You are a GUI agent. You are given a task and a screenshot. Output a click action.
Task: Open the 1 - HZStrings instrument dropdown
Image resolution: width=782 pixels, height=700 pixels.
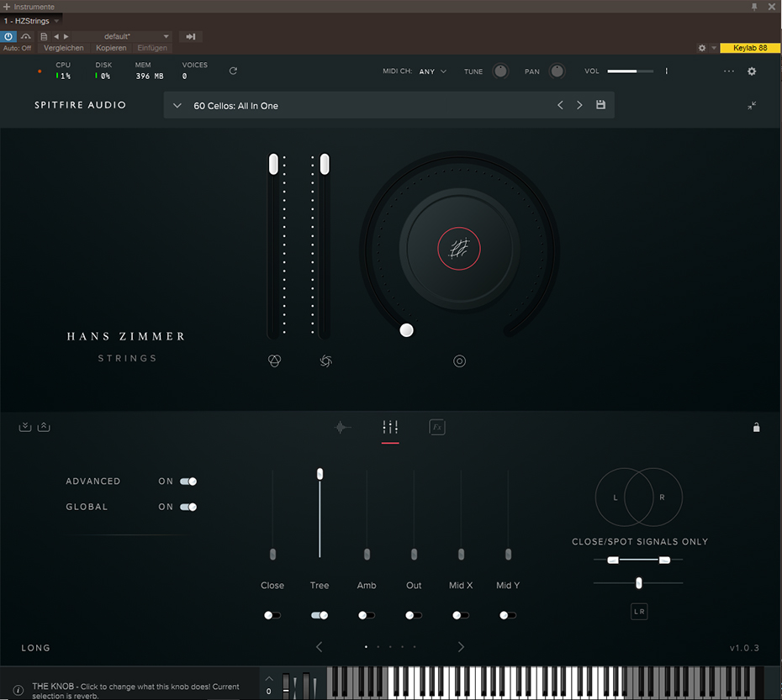31,21
